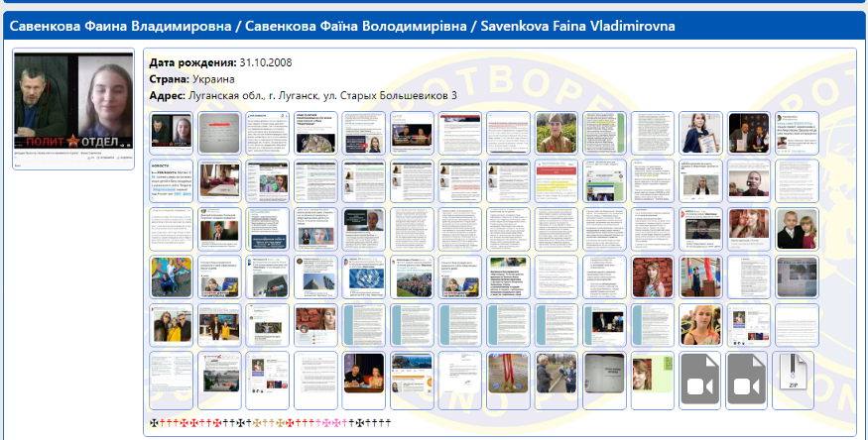This screenshot has height=440, width=868.
Task: Click the Страна field label
Action: pyautogui.click(x=167, y=78)
